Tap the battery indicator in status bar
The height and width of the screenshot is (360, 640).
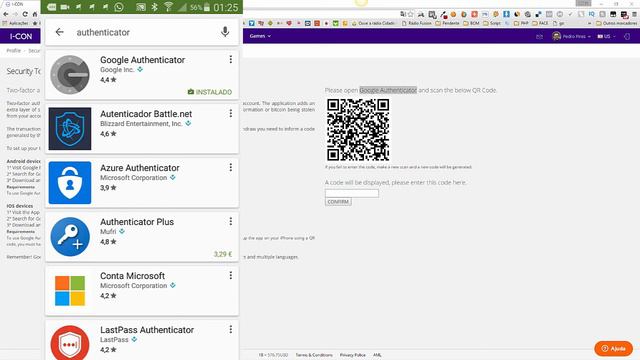(207, 7)
